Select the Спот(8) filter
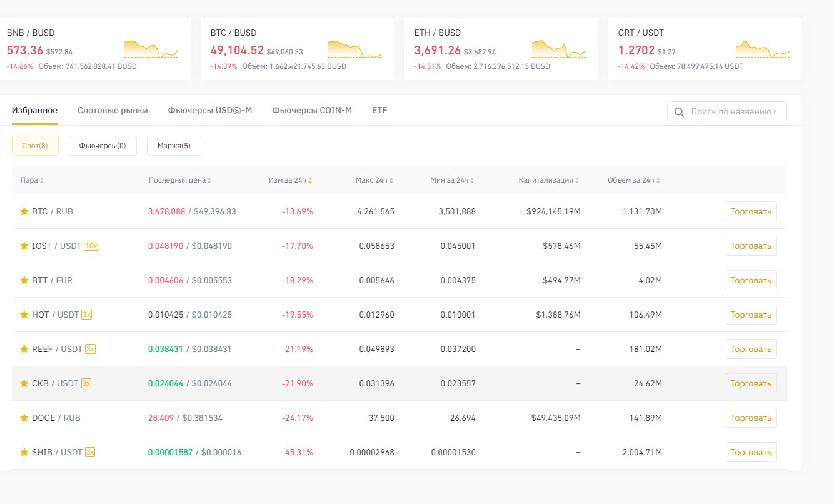The image size is (834, 504). click(35, 146)
